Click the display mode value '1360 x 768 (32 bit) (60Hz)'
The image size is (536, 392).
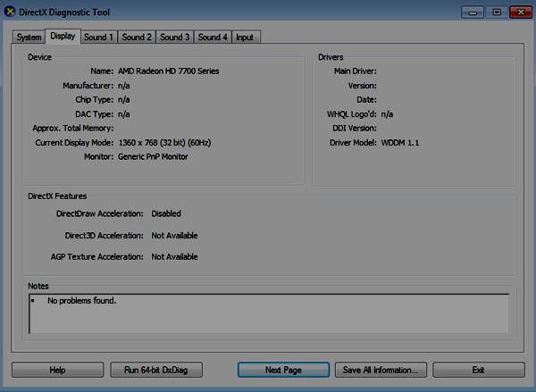[x=164, y=143]
